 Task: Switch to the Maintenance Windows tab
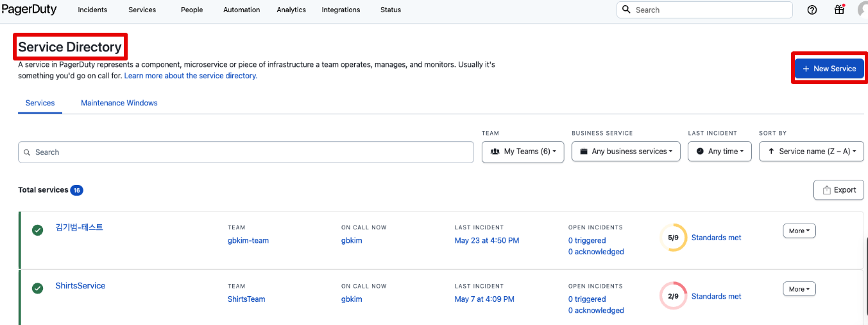[x=119, y=103]
